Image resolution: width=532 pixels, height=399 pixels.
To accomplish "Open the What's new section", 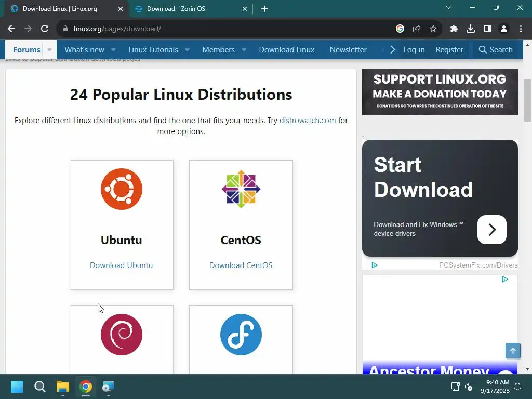I will point(85,50).
